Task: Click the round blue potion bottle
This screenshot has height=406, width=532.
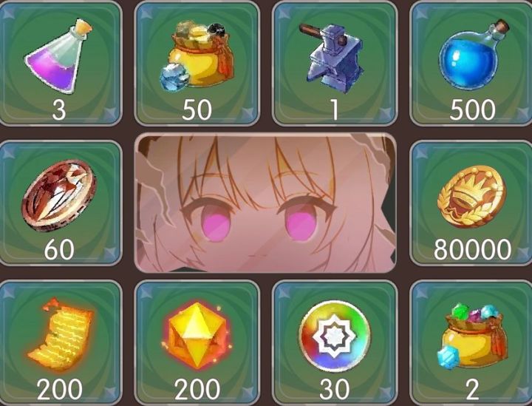Action: 474,55
